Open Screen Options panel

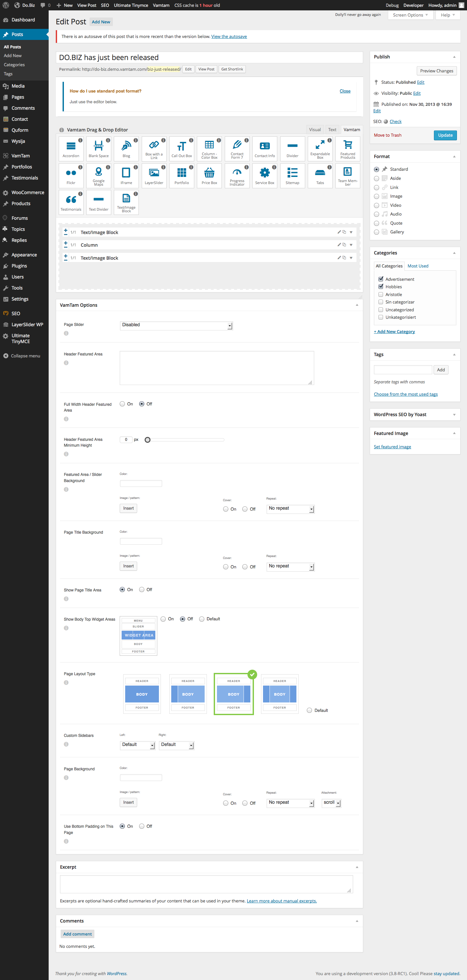coord(410,15)
